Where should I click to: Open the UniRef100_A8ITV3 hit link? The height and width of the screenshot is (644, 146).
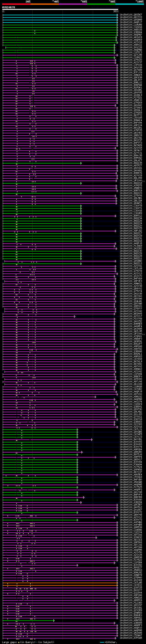[131, 17]
